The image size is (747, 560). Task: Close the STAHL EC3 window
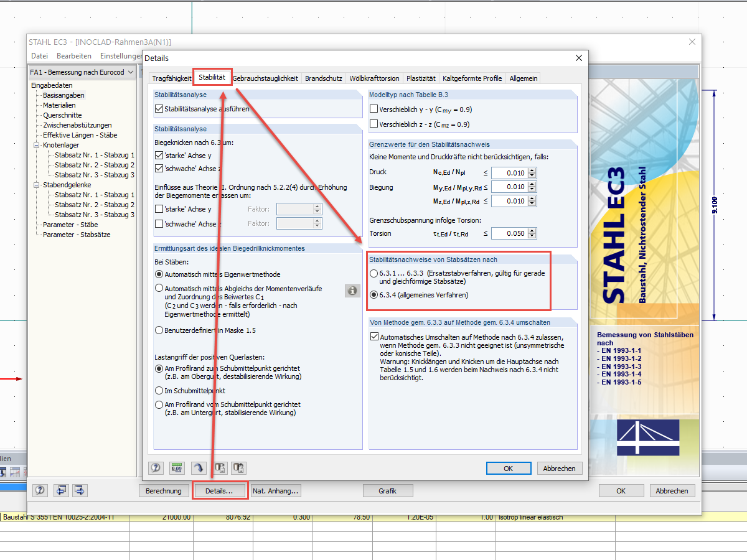692,42
